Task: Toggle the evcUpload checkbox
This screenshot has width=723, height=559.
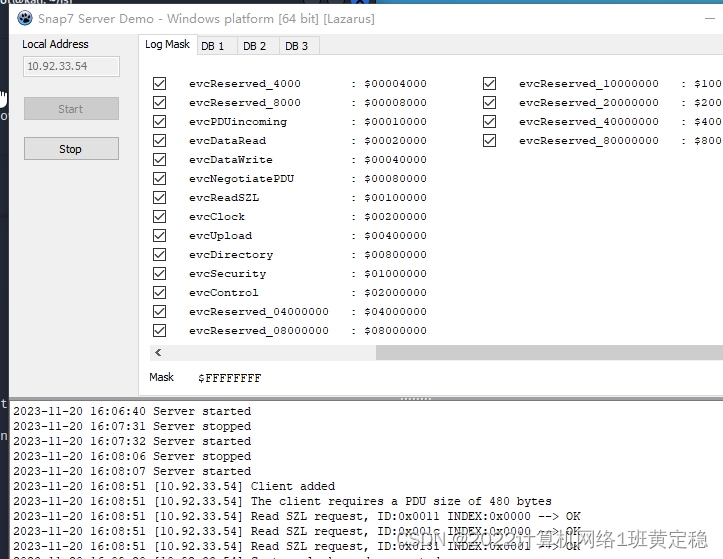Action: tap(160, 235)
